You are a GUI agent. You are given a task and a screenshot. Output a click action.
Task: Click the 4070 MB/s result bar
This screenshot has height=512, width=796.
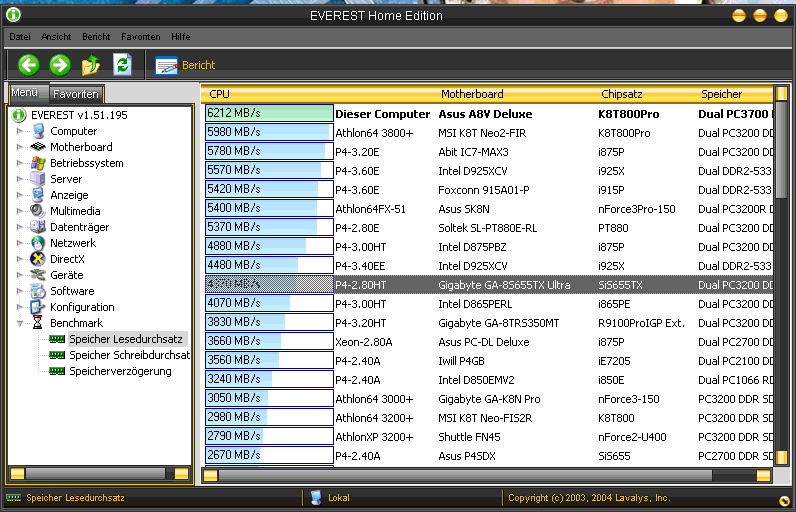pos(269,303)
